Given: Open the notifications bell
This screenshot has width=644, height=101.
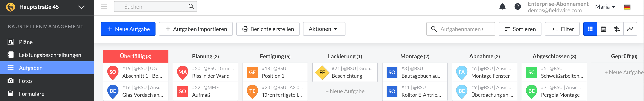Looking at the screenshot, I should coord(502,7).
